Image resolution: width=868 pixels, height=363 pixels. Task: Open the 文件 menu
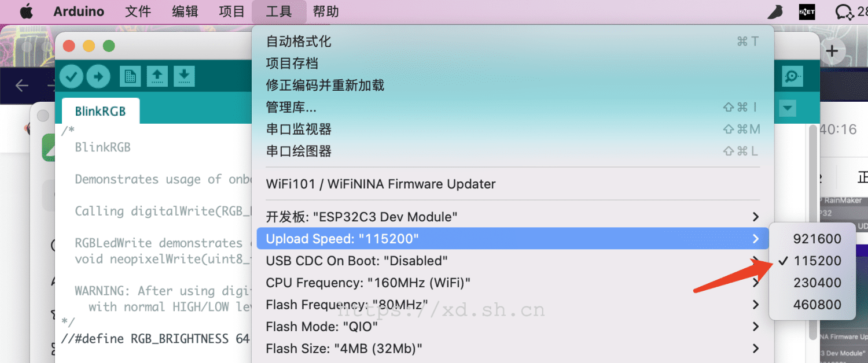[x=138, y=12]
